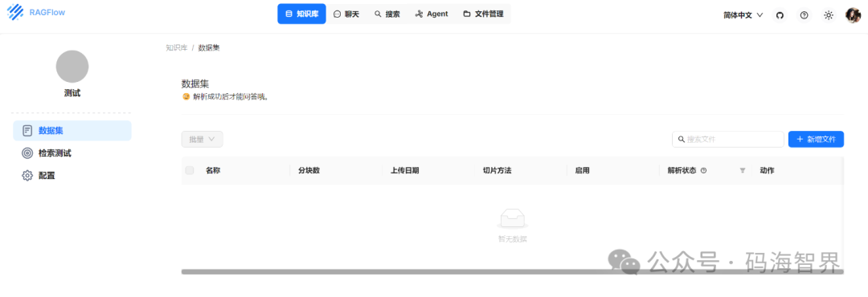Click the 配置 gear icon
The image size is (868, 297).
coord(27,176)
